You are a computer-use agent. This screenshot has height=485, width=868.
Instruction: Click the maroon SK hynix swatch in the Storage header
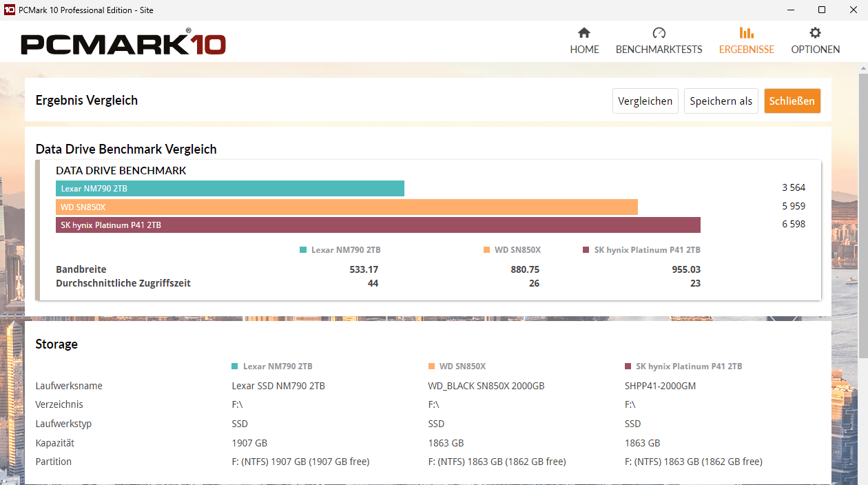point(628,367)
